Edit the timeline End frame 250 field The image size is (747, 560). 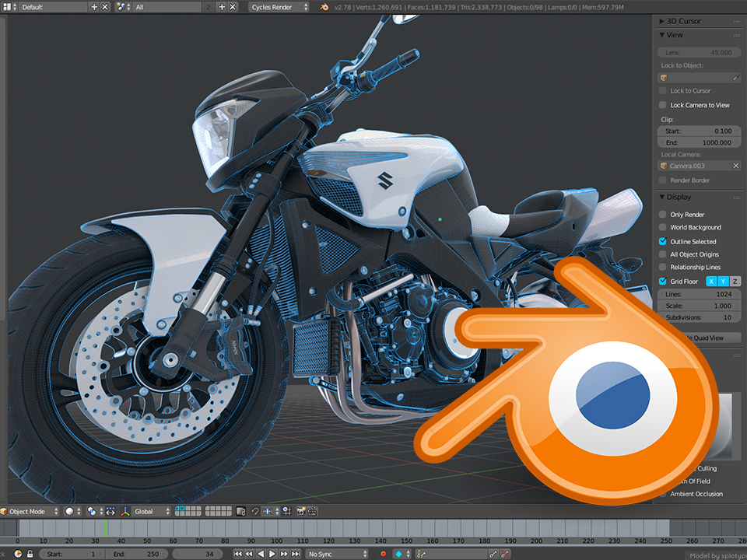pos(138,554)
